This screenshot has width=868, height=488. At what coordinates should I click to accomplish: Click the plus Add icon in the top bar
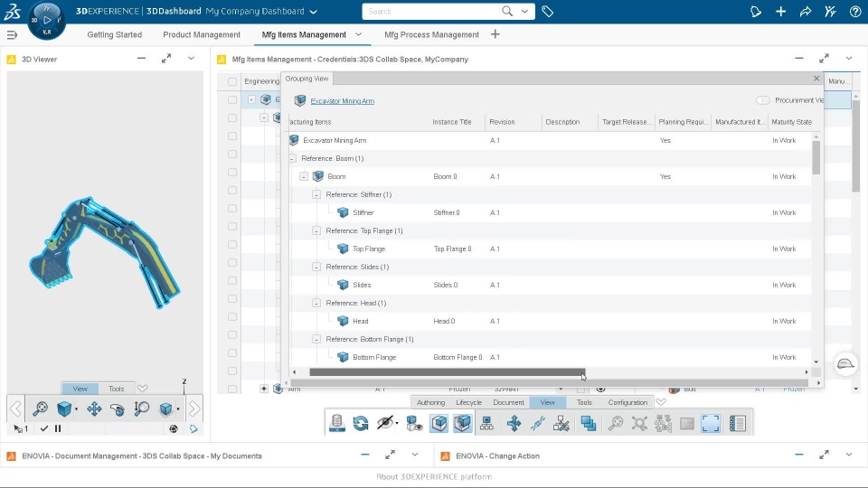point(780,11)
